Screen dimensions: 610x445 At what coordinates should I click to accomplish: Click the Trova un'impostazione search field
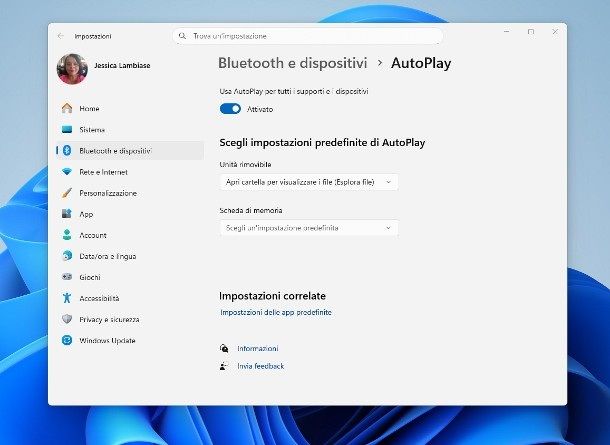(308, 35)
